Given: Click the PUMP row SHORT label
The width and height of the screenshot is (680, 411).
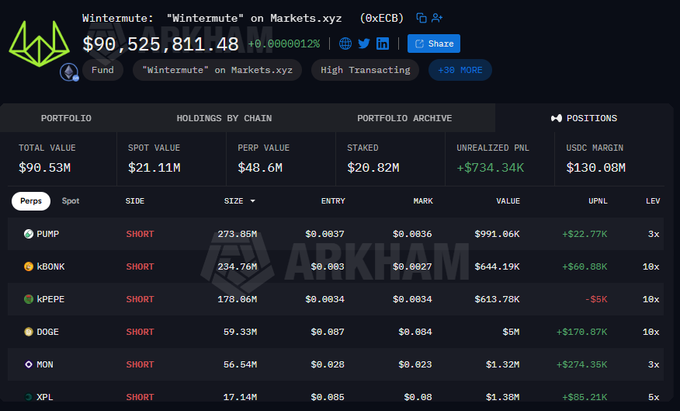Looking at the screenshot, I should (140, 234).
